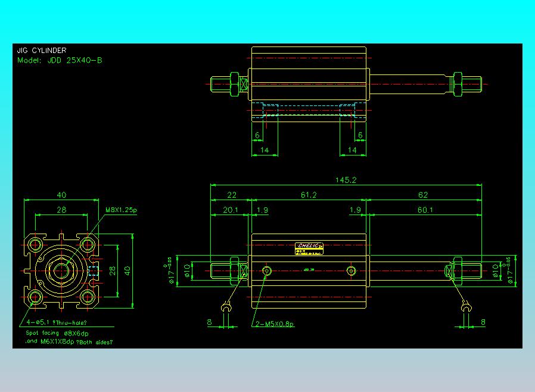Screen dimensions: 535x392
Task: Select the 60.1 dimension value
Action: 425,210
